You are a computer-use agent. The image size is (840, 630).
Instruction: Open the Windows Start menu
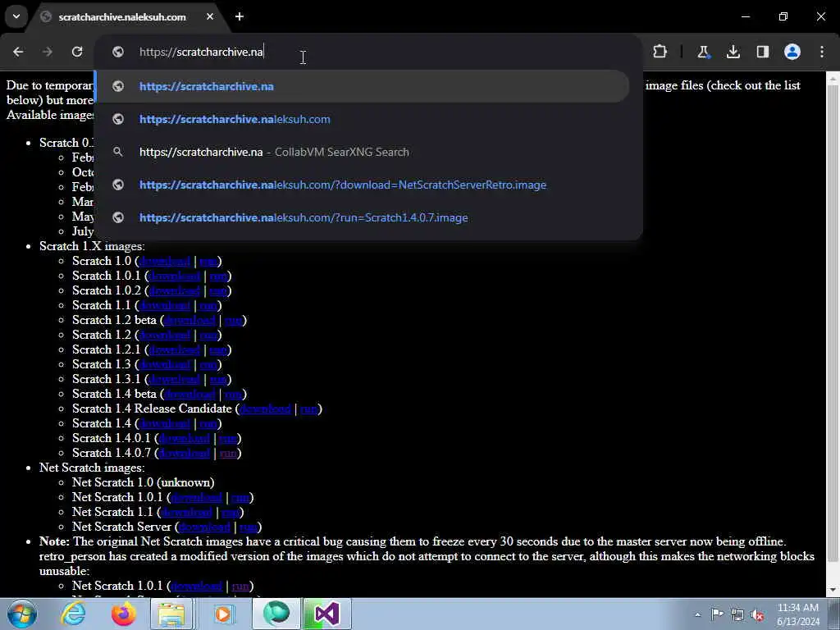(x=21, y=614)
